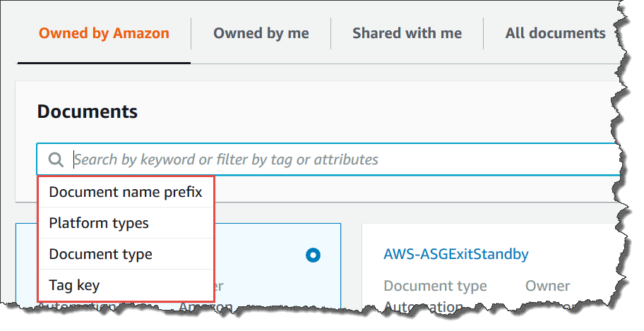Open the Owned by me tab
Viewport: 644px width, 331px height.
pyautogui.click(x=261, y=33)
